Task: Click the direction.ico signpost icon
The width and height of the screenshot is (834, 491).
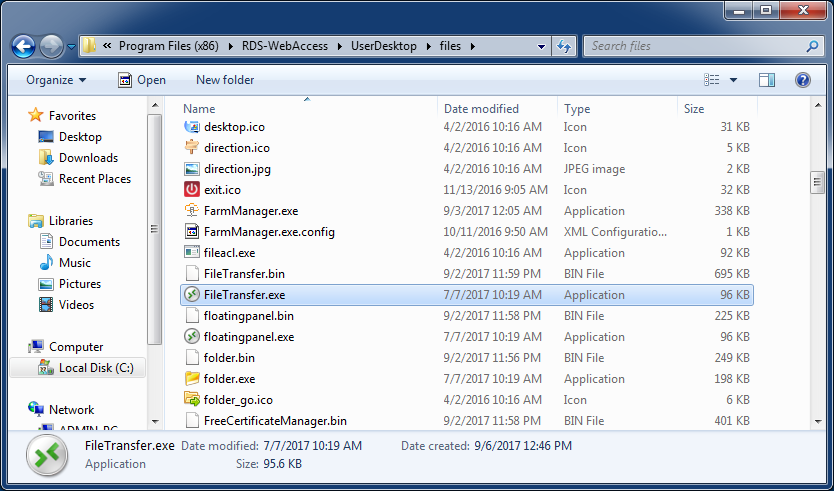Action: [x=191, y=147]
